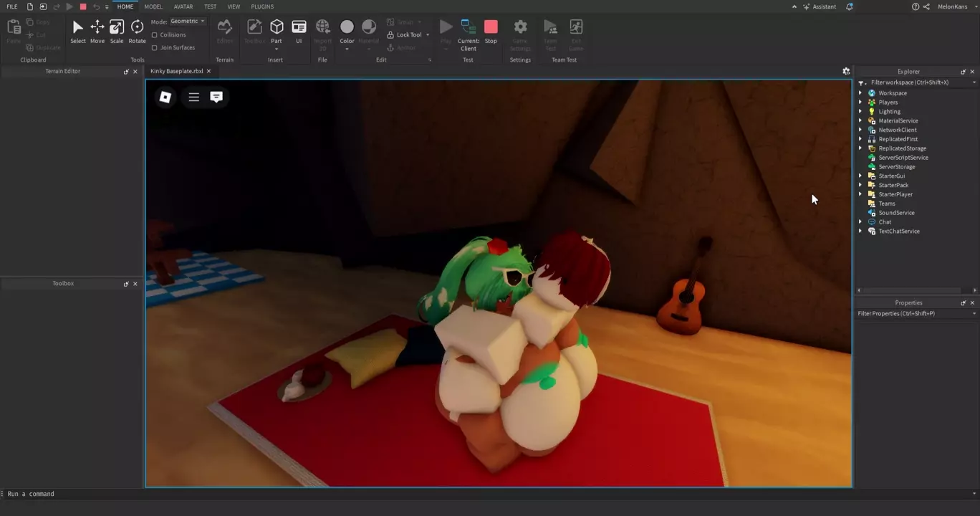
Task: Switch view with Current Client button
Action: click(x=469, y=34)
